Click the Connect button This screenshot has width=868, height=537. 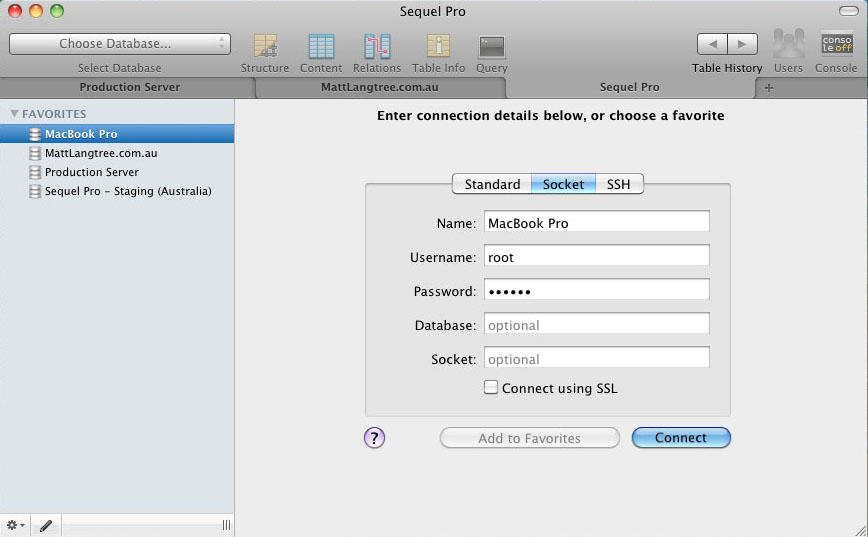pos(681,438)
